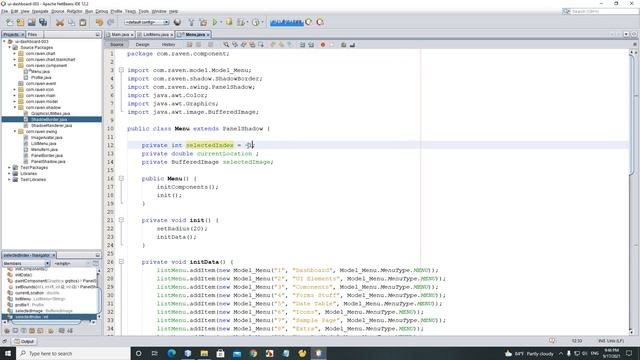Open the default config dropdown
This screenshot has width=640, height=360.
(x=147, y=22)
